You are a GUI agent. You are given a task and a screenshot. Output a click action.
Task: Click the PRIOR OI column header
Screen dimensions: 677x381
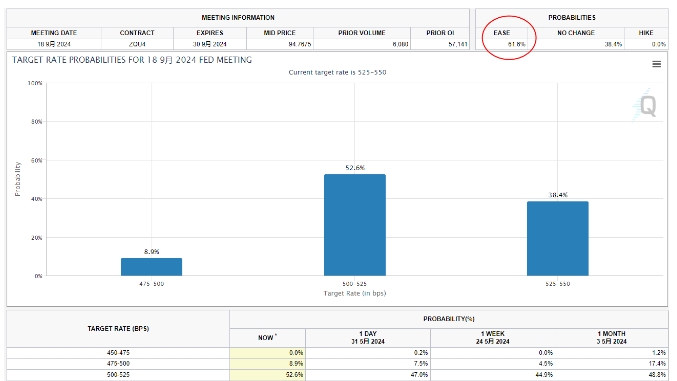[440, 33]
